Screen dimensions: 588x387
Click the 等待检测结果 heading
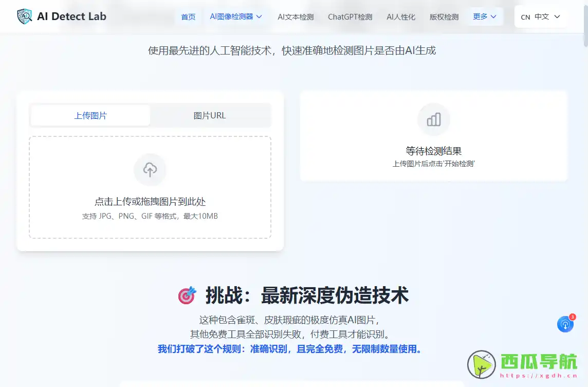433,151
